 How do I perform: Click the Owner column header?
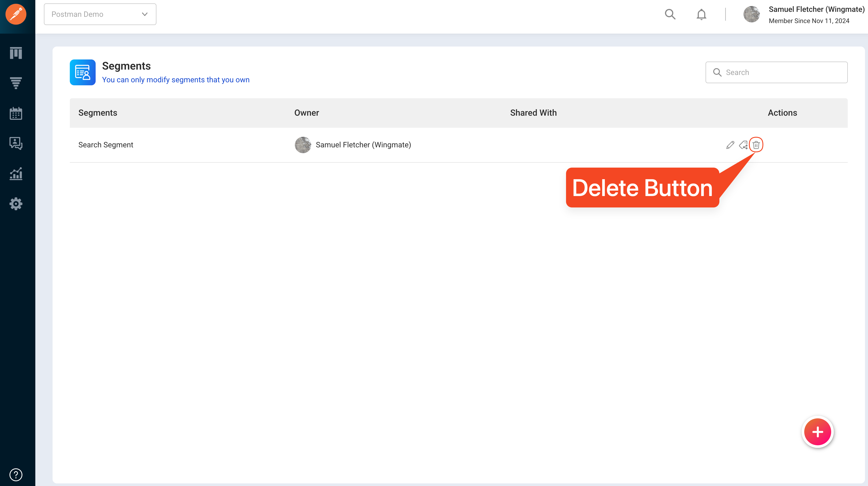pos(306,113)
